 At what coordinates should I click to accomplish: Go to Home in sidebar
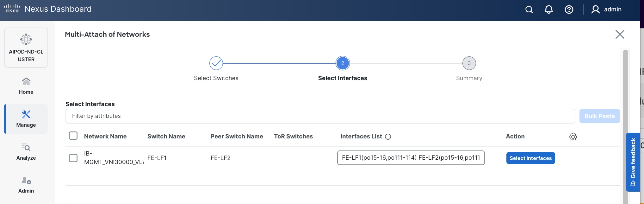pyautogui.click(x=26, y=86)
